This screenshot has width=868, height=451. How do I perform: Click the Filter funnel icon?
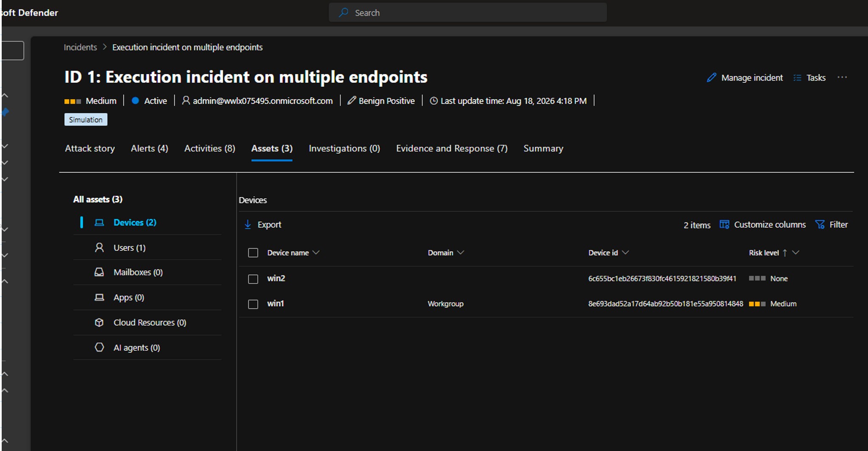(x=820, y=224)
